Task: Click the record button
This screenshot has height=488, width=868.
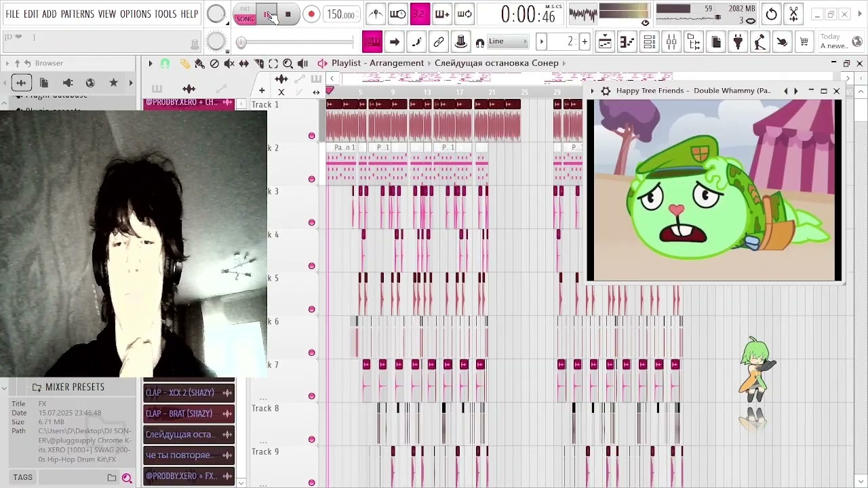Action: click(311, 14)
